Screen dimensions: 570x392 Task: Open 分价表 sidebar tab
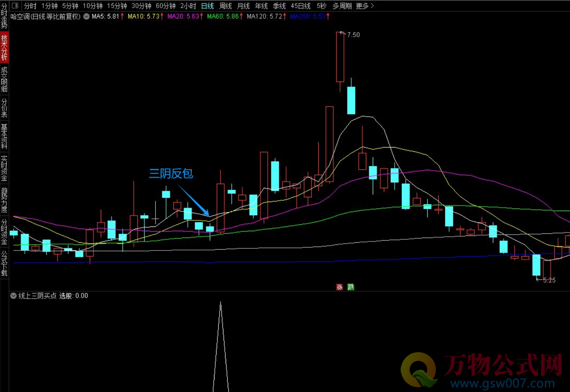click(4, 108)
